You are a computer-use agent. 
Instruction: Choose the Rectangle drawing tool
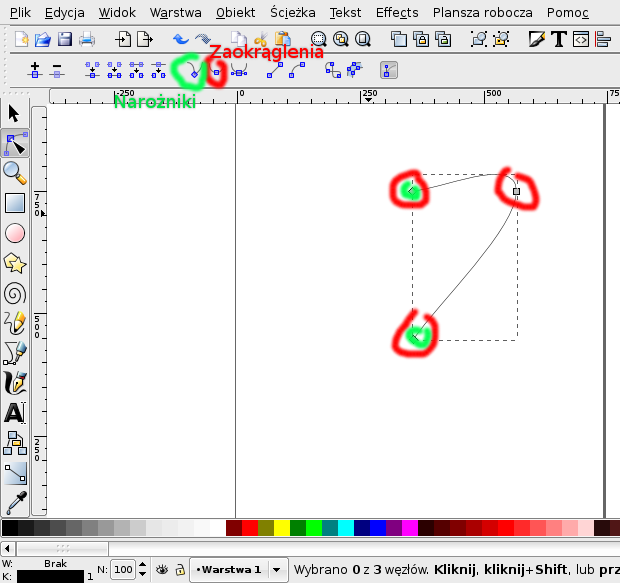(15, 203)
